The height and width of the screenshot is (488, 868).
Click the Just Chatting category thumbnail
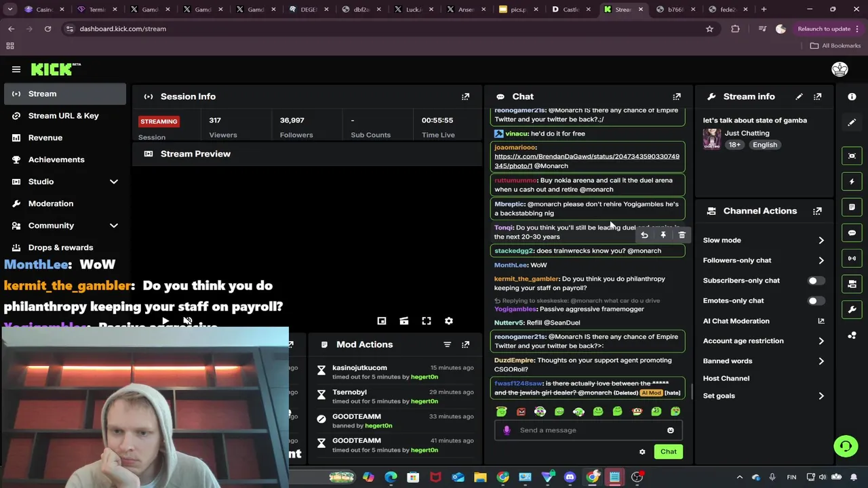coord(712,139)
